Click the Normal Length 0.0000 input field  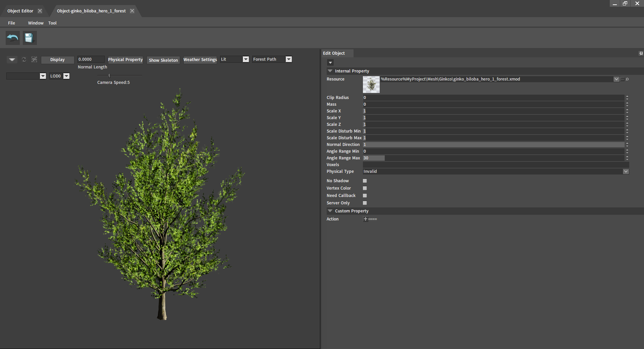[91, 59]
